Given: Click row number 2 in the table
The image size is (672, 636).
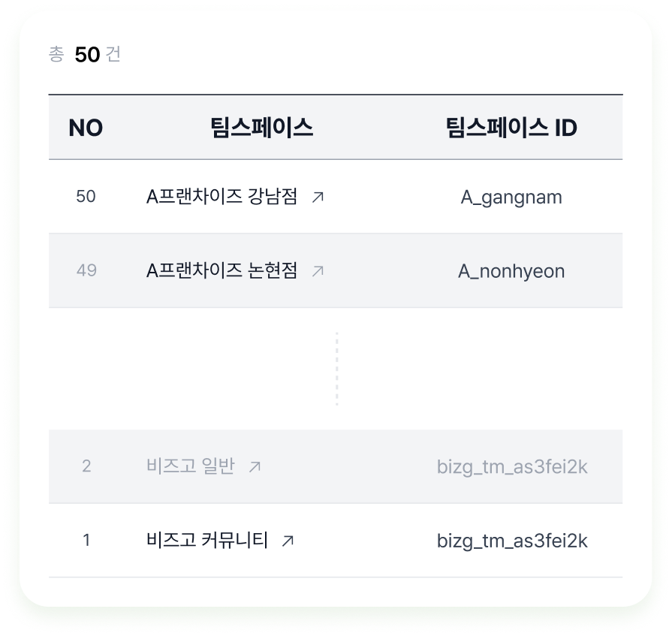Looking at the screenshot, I should (86, 466).
